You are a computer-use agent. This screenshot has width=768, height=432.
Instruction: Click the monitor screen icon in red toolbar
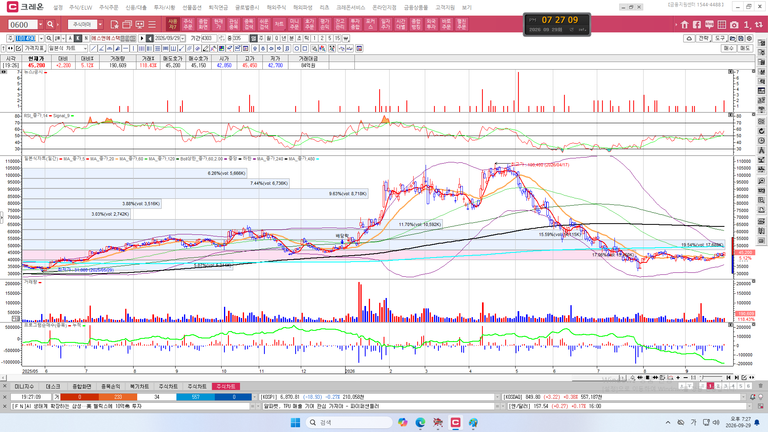[140, 24]
